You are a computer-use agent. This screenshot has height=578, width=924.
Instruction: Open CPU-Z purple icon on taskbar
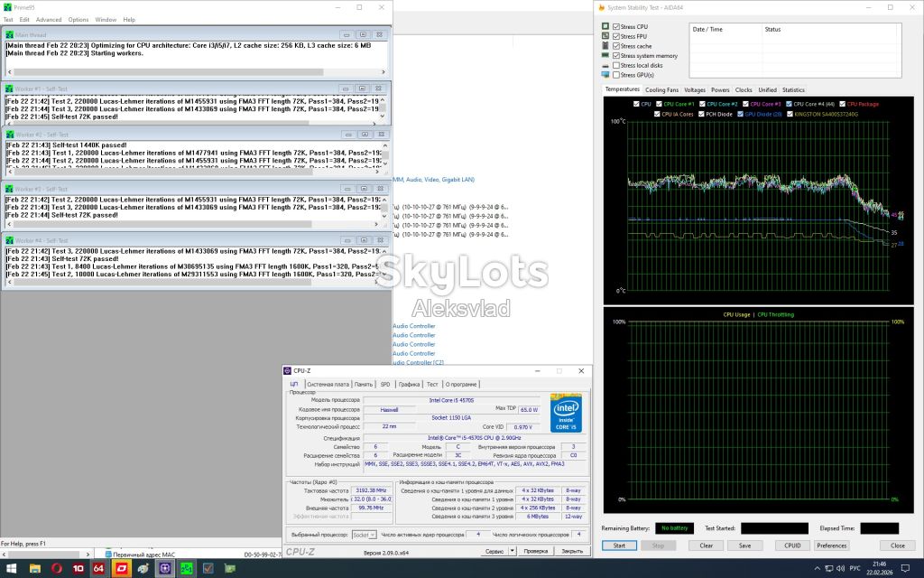point(164,569)
